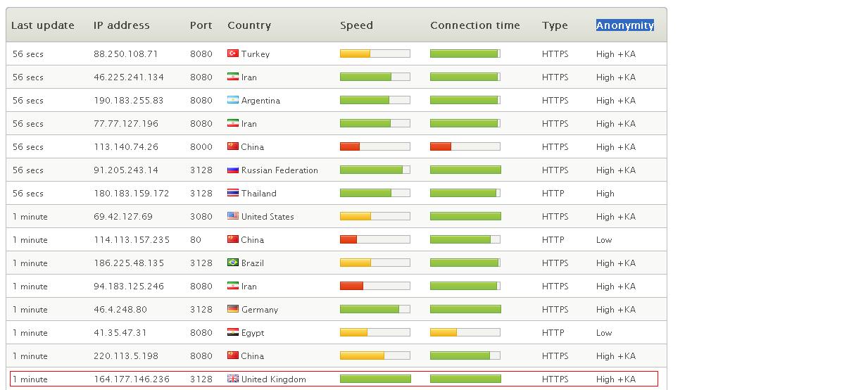868x390 pixels.
Task: Click red connection time bar for 113.140.74.26
Action: (465, 146)
